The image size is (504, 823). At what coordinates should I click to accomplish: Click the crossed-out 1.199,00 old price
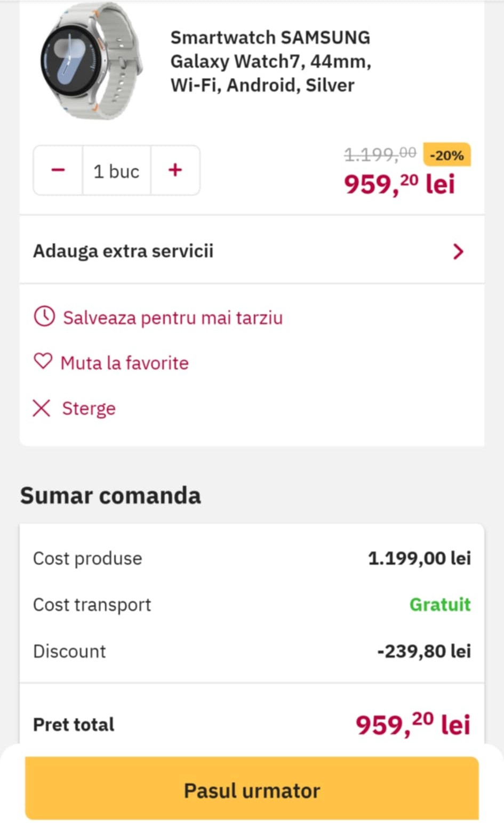pos(380,154)
